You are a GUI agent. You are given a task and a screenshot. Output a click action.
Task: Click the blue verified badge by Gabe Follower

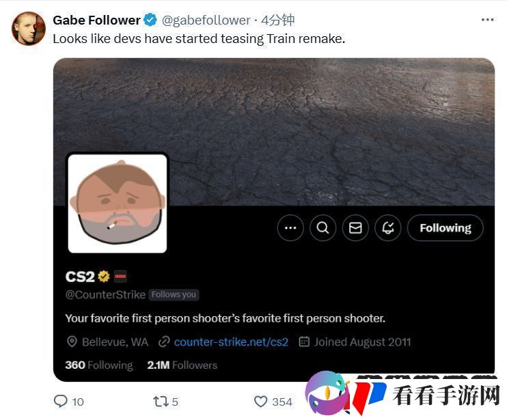pos(150,20)
